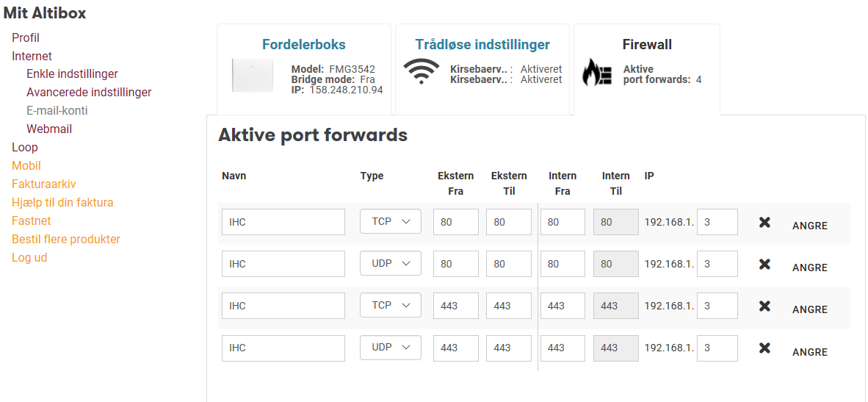This screenshot has height=402, width=868.
Task: Click the Wi-Fi signal icon
Action: tap(422, 71)
